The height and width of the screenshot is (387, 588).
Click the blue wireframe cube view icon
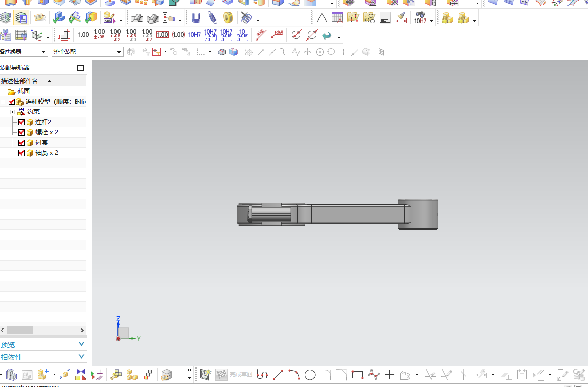(x=233, y=52)
